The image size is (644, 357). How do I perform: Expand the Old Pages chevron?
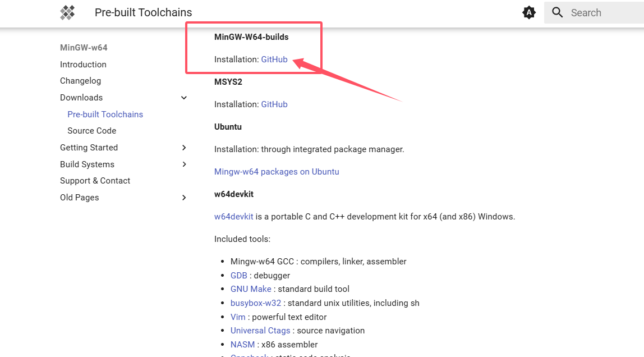[184, 198]
